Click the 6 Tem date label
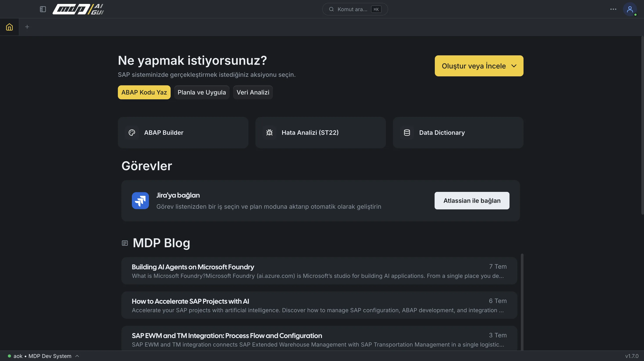 tap(498, 301)
